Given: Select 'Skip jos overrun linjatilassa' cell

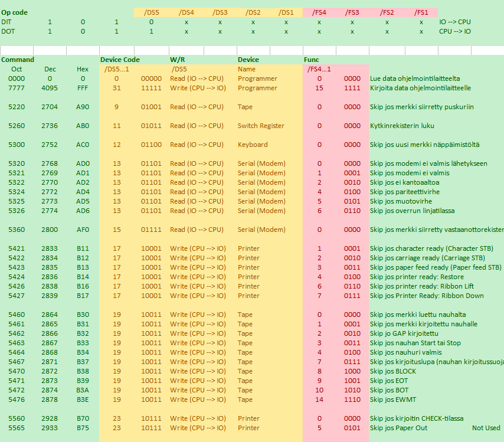Looking at the screenshot, I should 412,211.
